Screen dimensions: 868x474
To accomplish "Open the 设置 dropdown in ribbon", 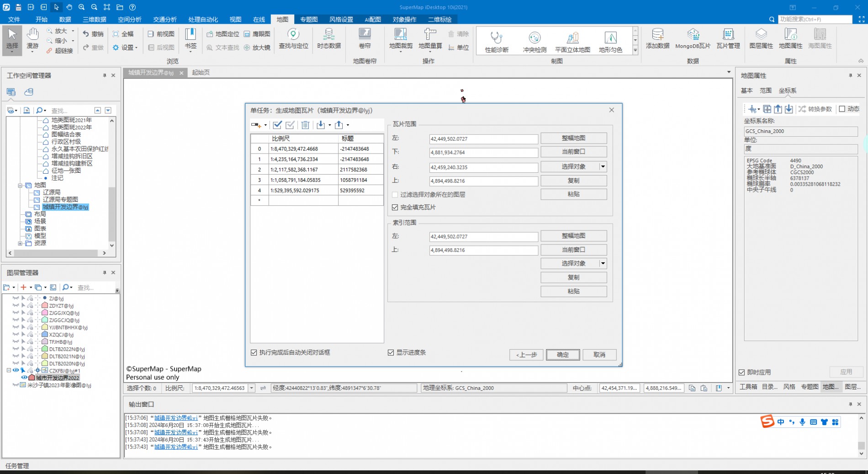I will [x=126, y=48].
